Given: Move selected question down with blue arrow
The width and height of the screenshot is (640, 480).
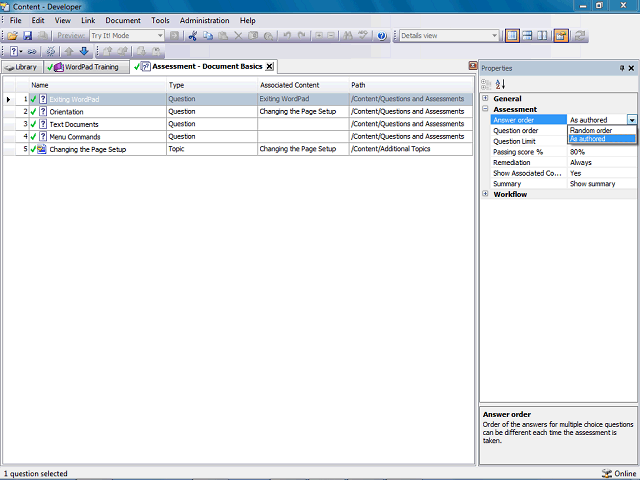Looking at the screenshot, I should click(x=84, y=51).
